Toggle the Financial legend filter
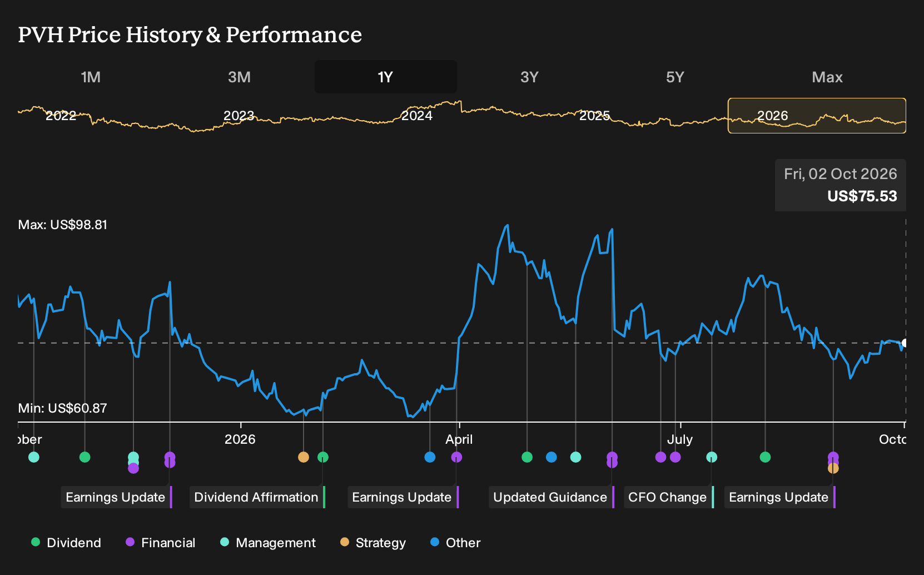 [x=161, y=543]
